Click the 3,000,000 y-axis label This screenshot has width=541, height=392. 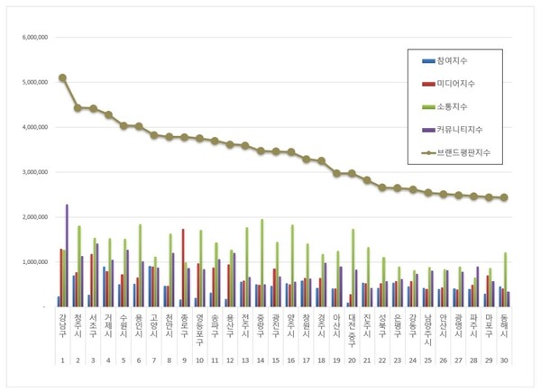35,172
